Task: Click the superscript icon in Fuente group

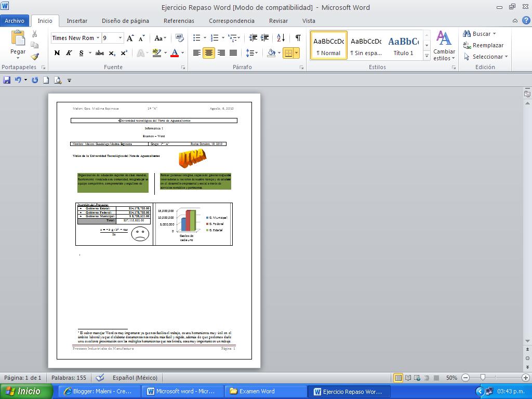Action: click(123, 53)
